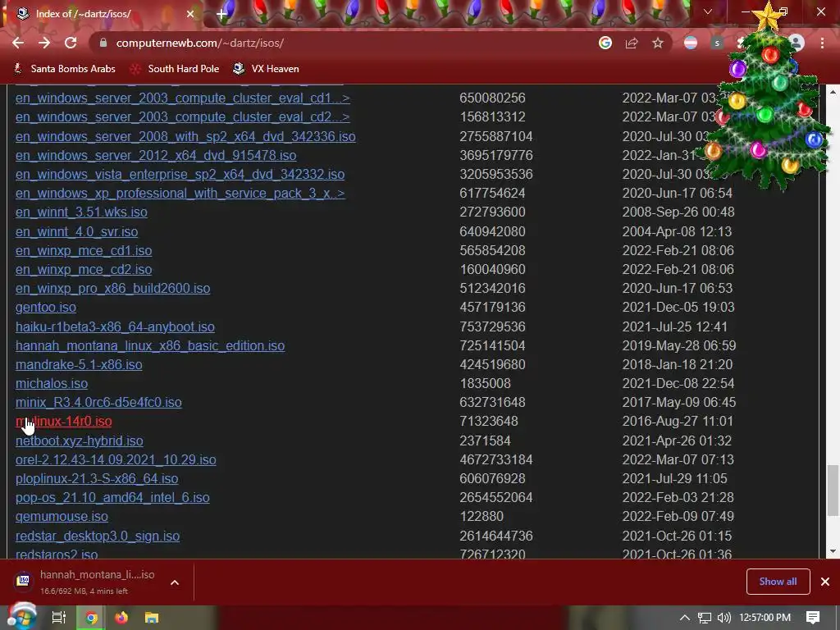Show hidden system tray icons

click(x=684, y=618)
